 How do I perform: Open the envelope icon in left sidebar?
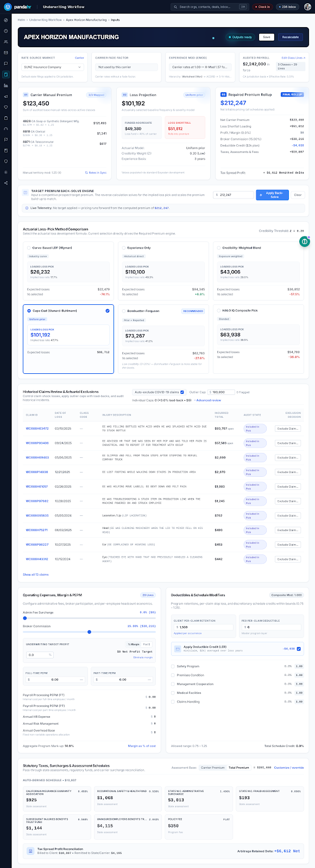pos(6,53)
